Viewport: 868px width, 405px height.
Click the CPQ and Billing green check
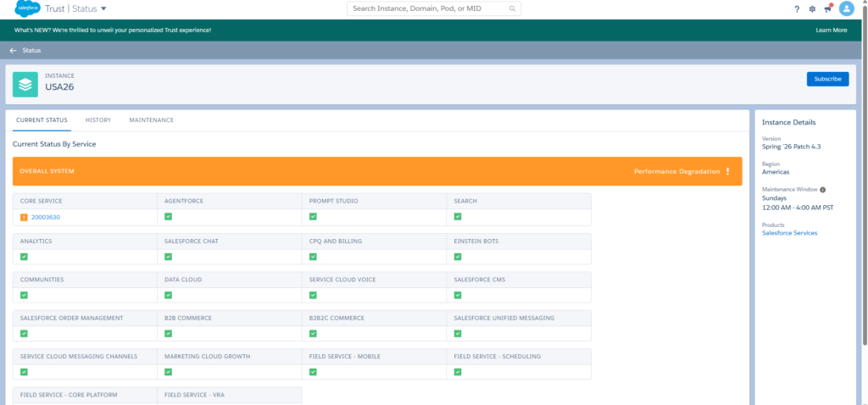pos(313,256)
